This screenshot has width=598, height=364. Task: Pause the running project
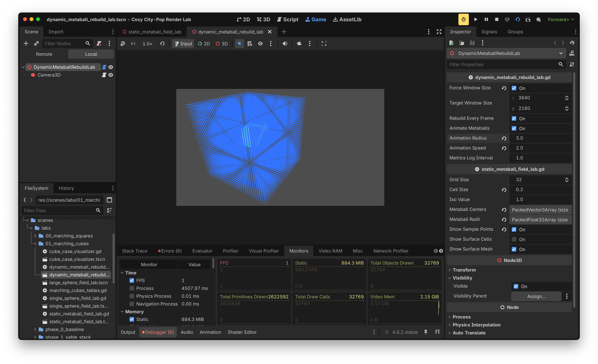pos(486,19)
